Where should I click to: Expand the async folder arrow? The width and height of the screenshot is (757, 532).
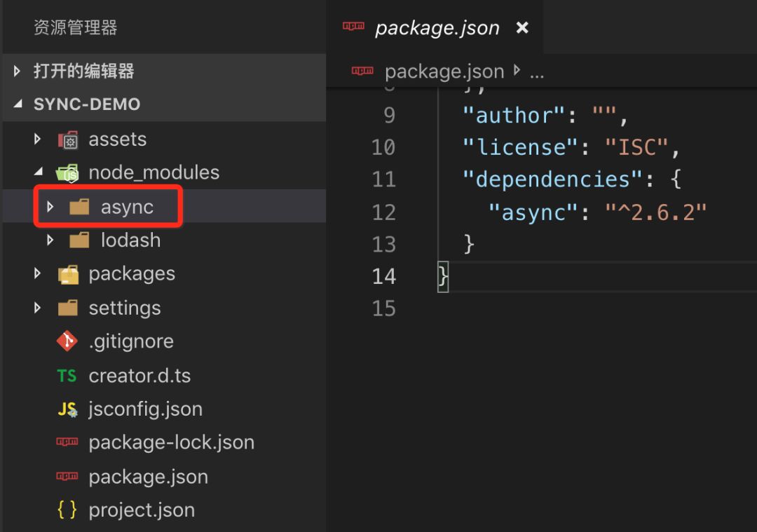coord(50,207)
